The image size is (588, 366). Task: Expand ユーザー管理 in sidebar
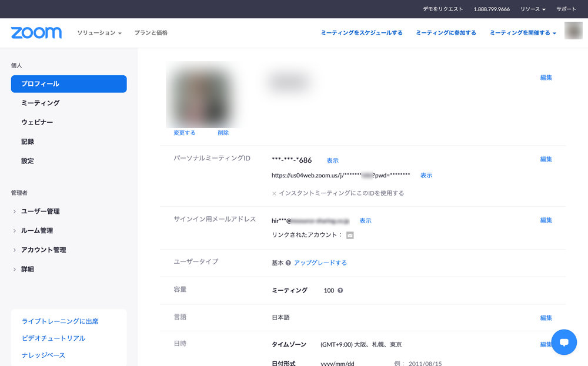40,211
